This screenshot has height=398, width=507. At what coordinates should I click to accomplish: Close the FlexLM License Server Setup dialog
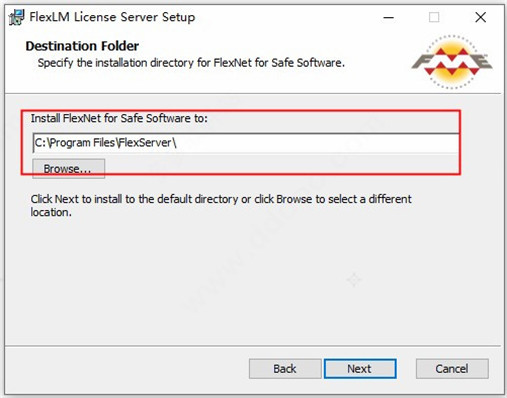coord(480,17)
